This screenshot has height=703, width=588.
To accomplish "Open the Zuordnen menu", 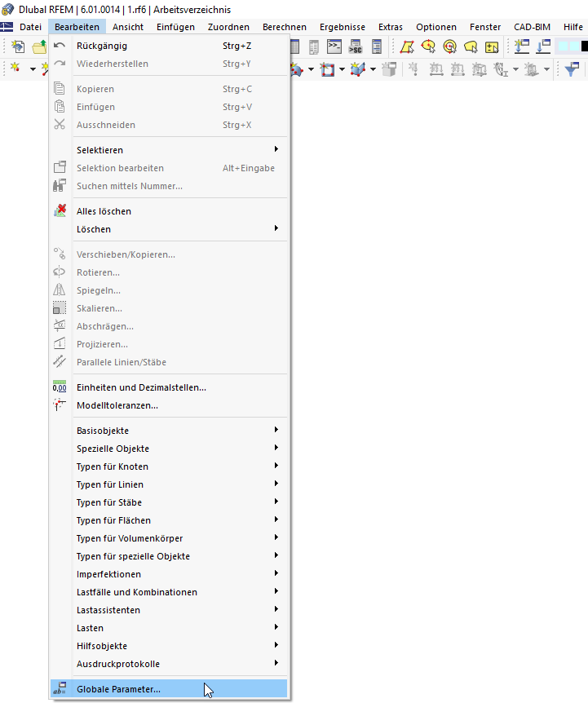I will point(228,27).
